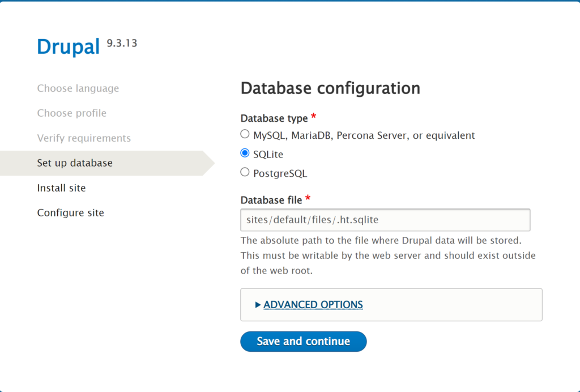Click the Save and continue button
This screenshot has width=580, height=392.
pos(304,342)
